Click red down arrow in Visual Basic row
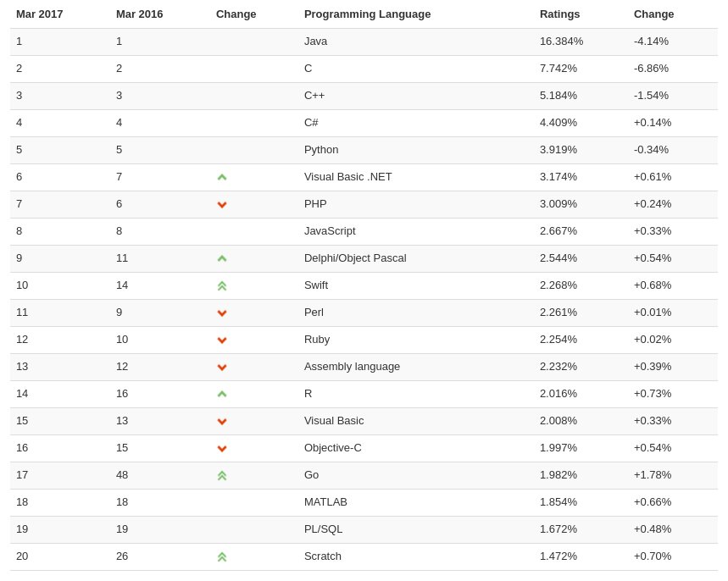The width and height of the screenshot is (728, 581). (x=222, y=422)
